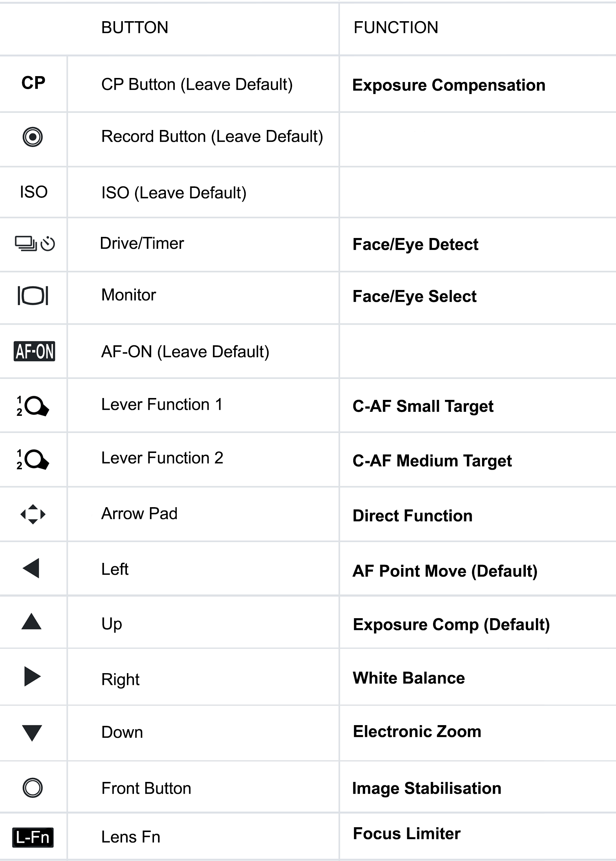Click the Down arrow triangle icon
This screenshot has height=861, width=616.
click(32, 733)
